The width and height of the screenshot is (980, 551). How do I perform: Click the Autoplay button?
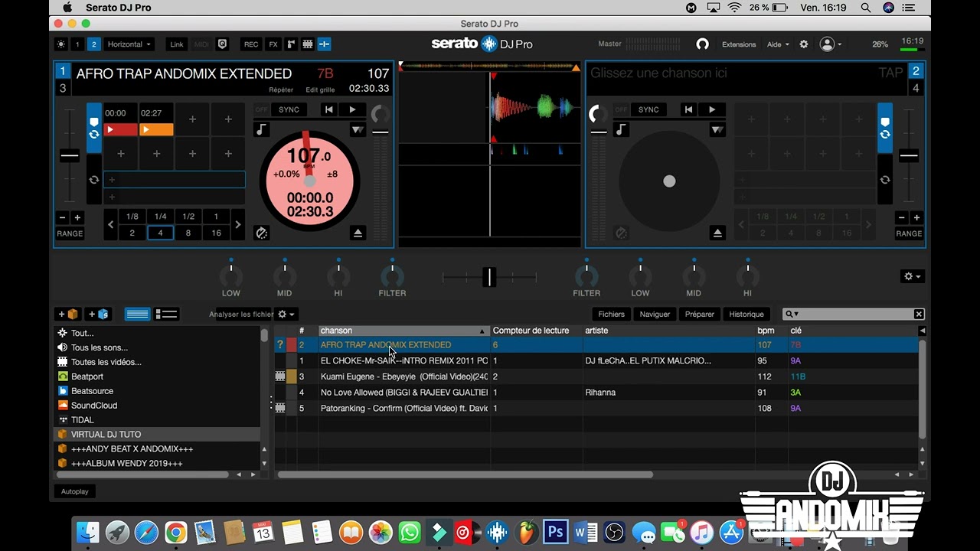75,491
